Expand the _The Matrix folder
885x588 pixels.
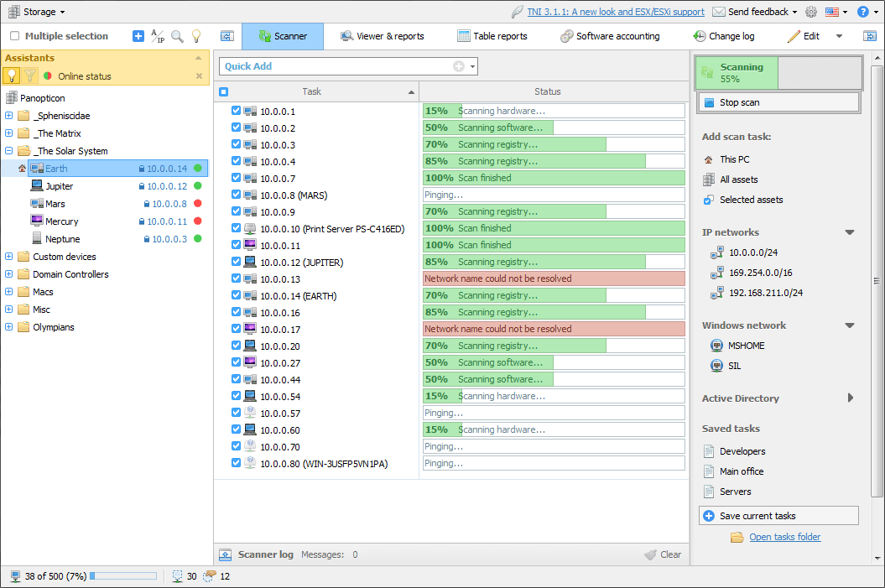coord(9,133)
